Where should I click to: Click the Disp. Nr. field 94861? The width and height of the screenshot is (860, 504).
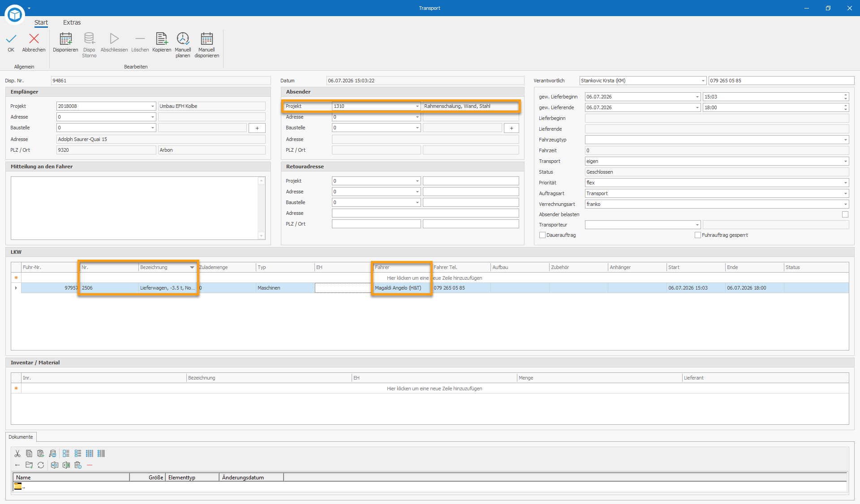point(161,81)
